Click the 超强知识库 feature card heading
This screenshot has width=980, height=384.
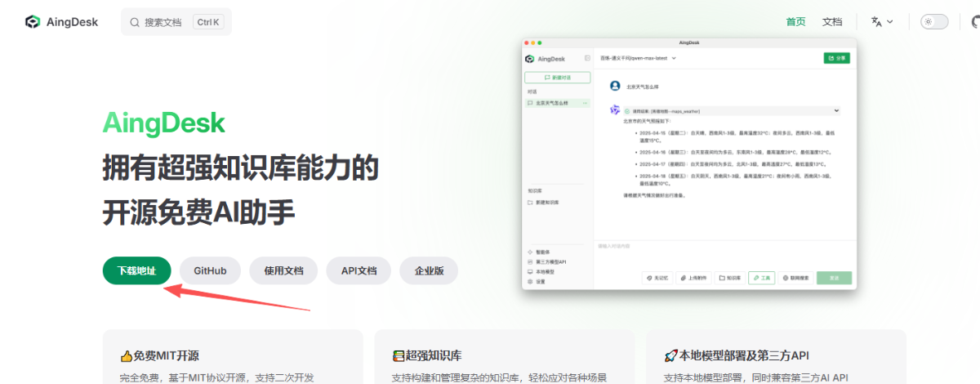click(x=427, y=356)
